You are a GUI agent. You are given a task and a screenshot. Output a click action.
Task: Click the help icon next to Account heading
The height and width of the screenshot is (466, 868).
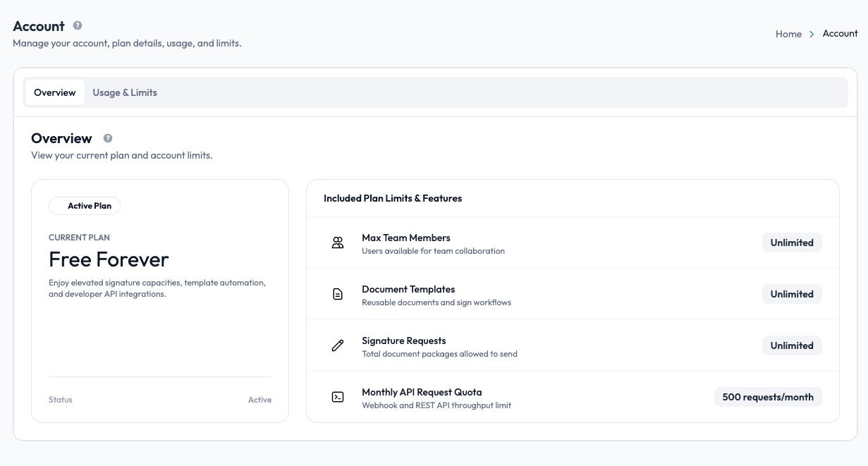(78, 25)
